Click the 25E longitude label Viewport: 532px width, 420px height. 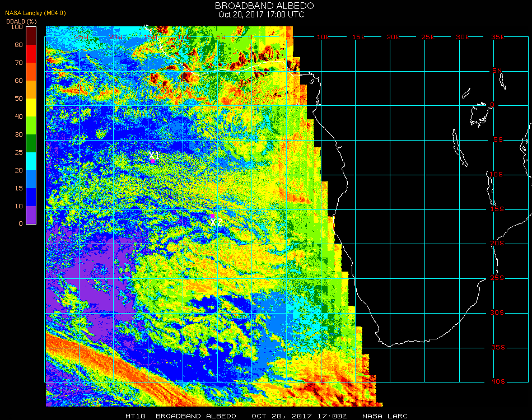coord(428,37)
